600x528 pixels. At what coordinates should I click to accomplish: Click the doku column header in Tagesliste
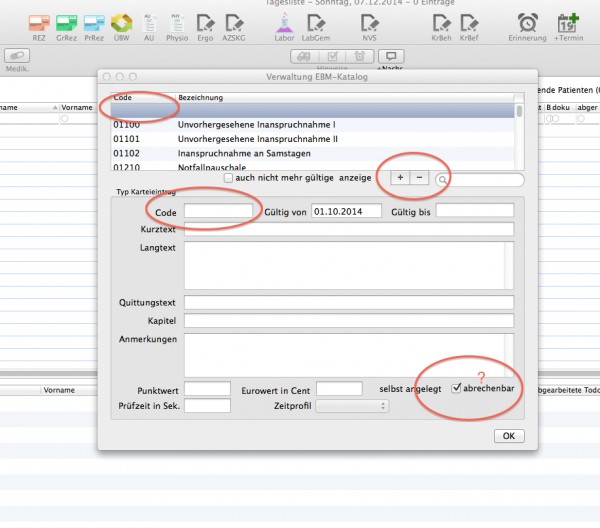pyautogui.click(x=561, y=108)
